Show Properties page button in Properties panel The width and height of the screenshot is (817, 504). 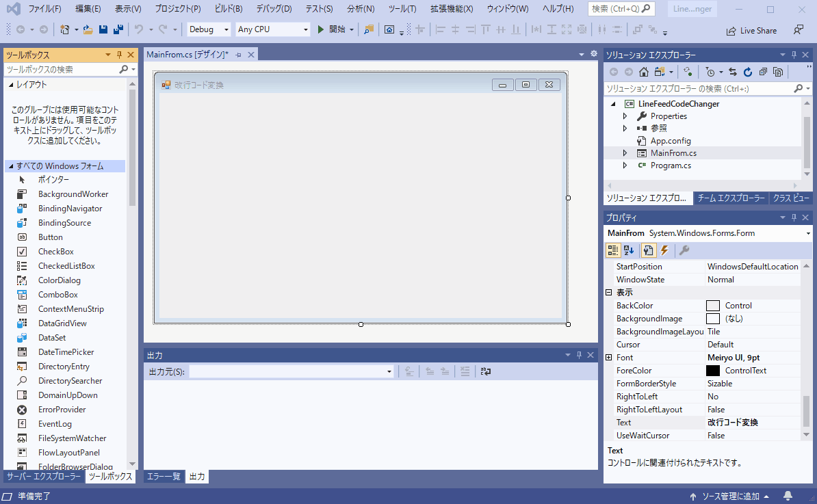tap(648, 250)
